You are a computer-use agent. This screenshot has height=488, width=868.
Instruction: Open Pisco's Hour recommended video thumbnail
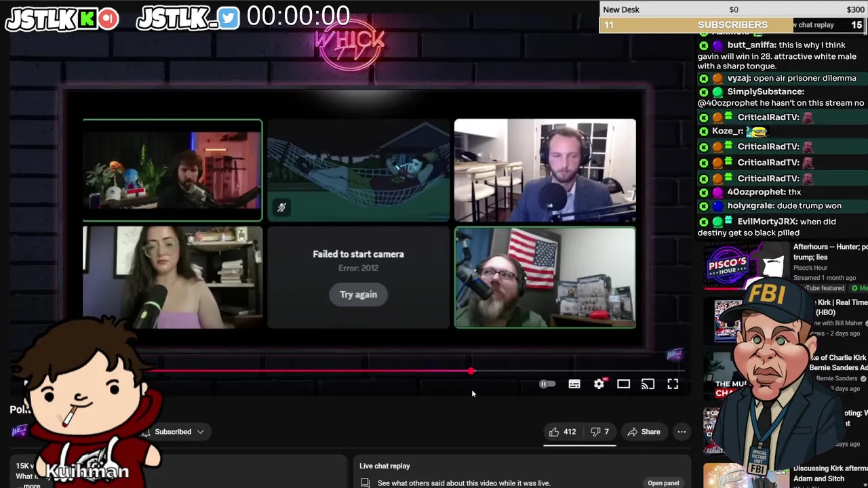pyautogui.click(x=745, y=266)
